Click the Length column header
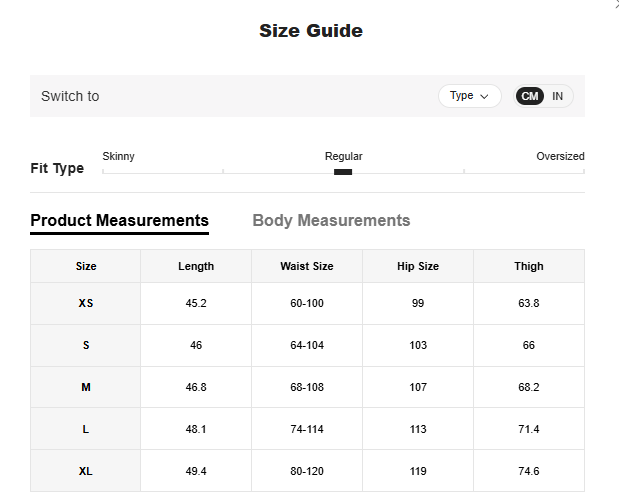The image size is (619, 501). pyautogui.click(x=196, y=266)
